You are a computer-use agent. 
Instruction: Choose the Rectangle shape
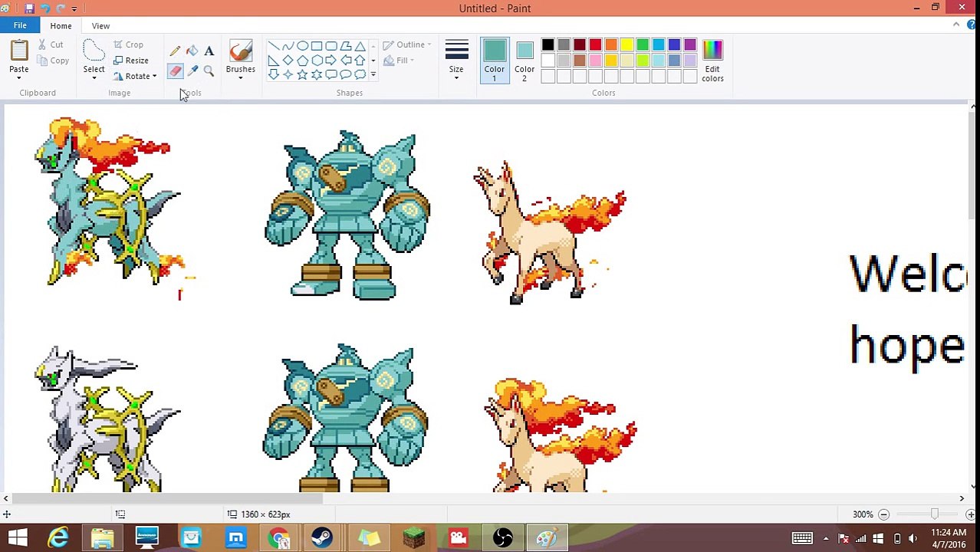click(x=317, y=46)
